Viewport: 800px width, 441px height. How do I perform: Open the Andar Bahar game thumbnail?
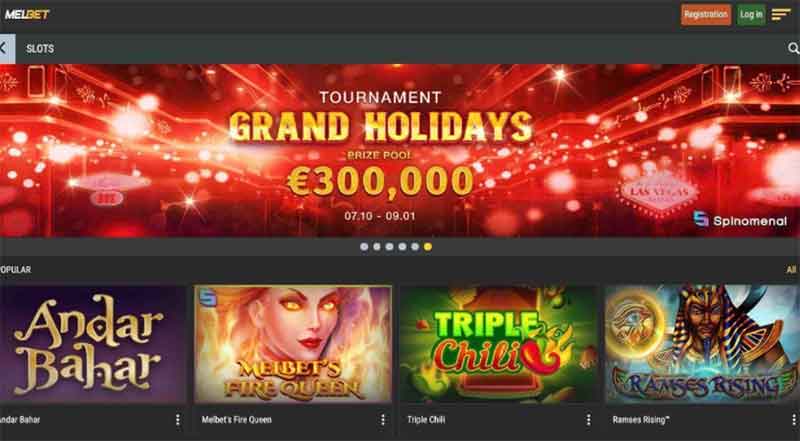point(93,345)
